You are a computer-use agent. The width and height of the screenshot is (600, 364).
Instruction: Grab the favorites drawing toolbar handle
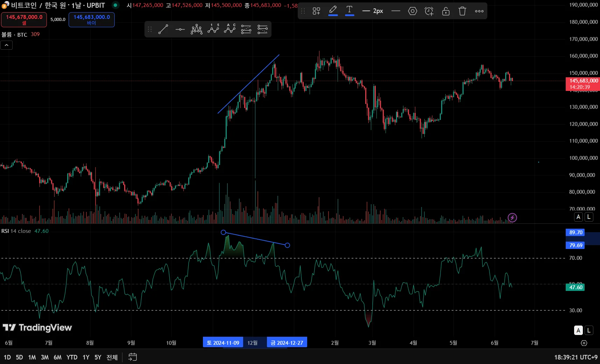150,29
